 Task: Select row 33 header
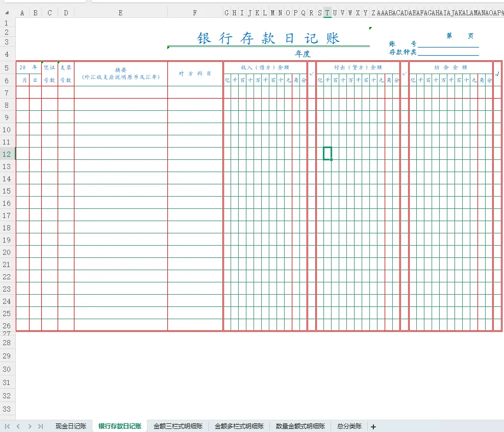(7, 409)
